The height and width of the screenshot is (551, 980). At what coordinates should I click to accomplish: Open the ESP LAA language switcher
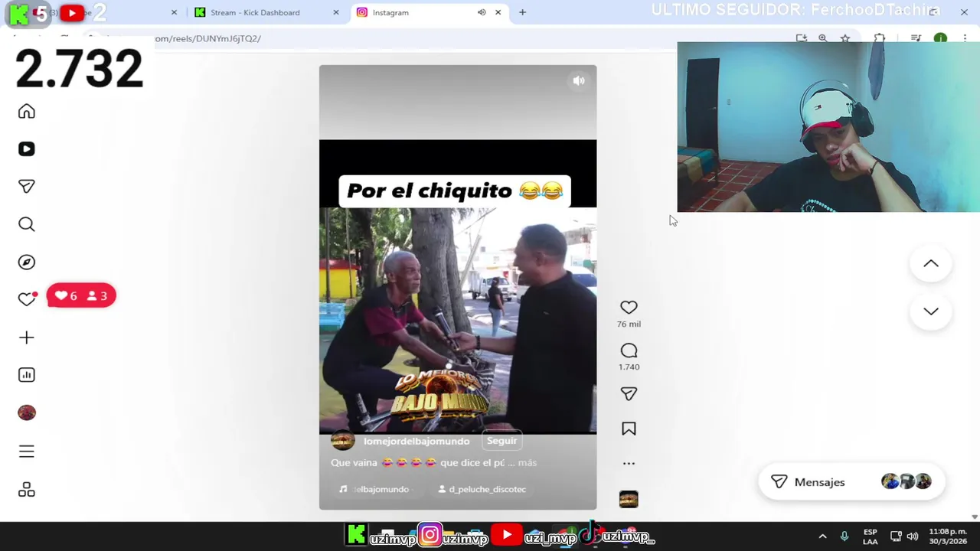click(871, 536)
